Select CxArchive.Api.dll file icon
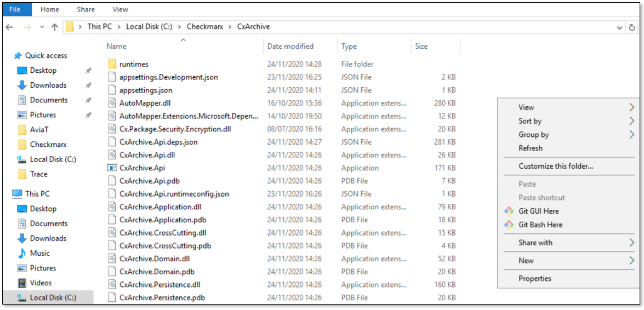Image resolution: width=644 pixels, height=310 pixels. pos(112,155)
